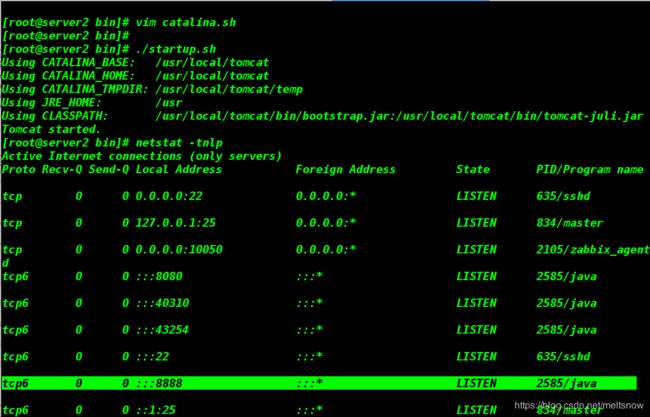Click the 'PID/Program name' column header

tap(589, 170)
